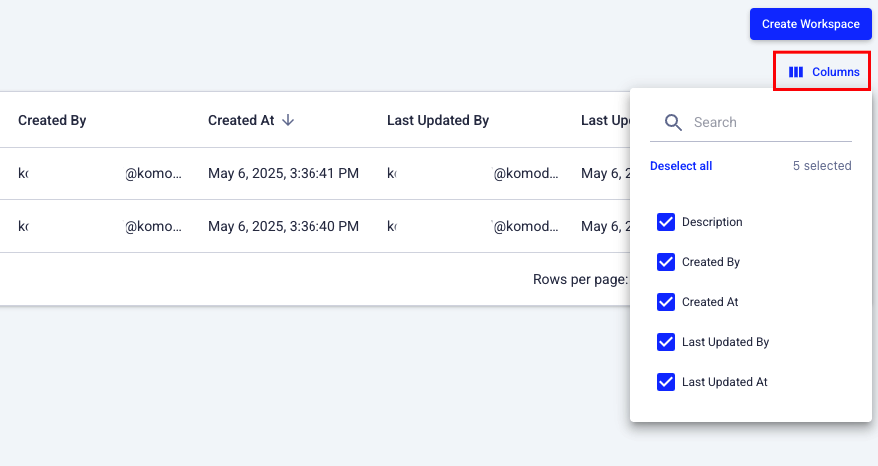This screenshot has width=878, height=466.
Task: Click the Created By column header
Action: point(52,120)
